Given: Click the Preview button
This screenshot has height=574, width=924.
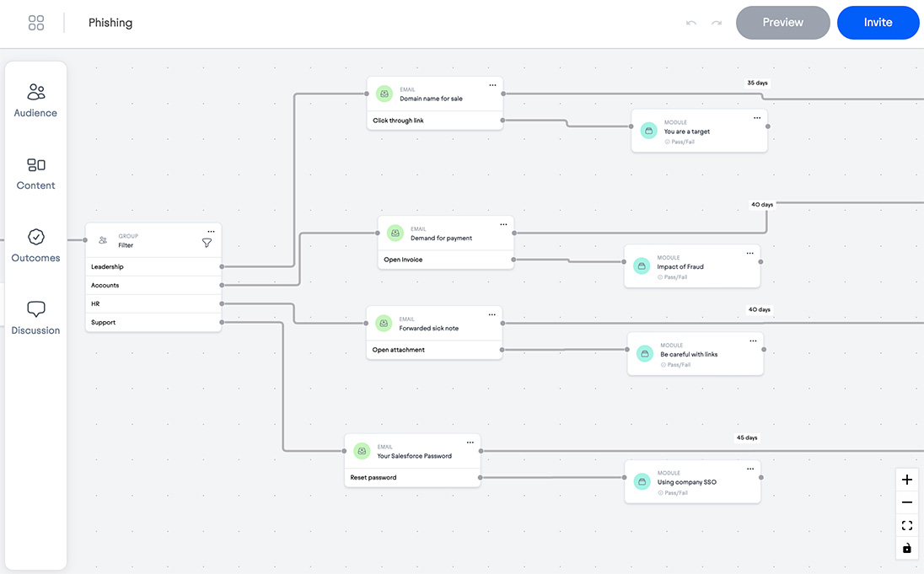Looking at the screenshot, I should point(782,23).
